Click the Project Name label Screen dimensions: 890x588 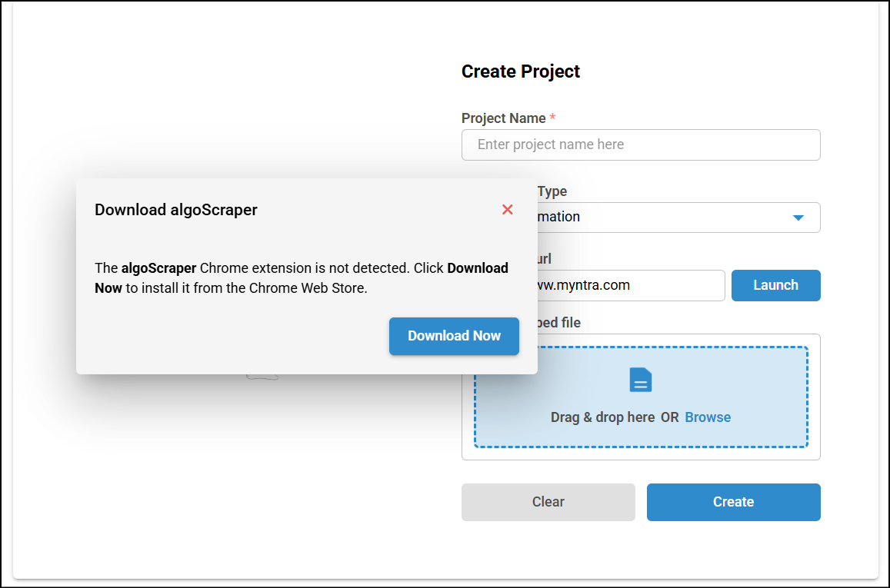click(x=503, y=118)
